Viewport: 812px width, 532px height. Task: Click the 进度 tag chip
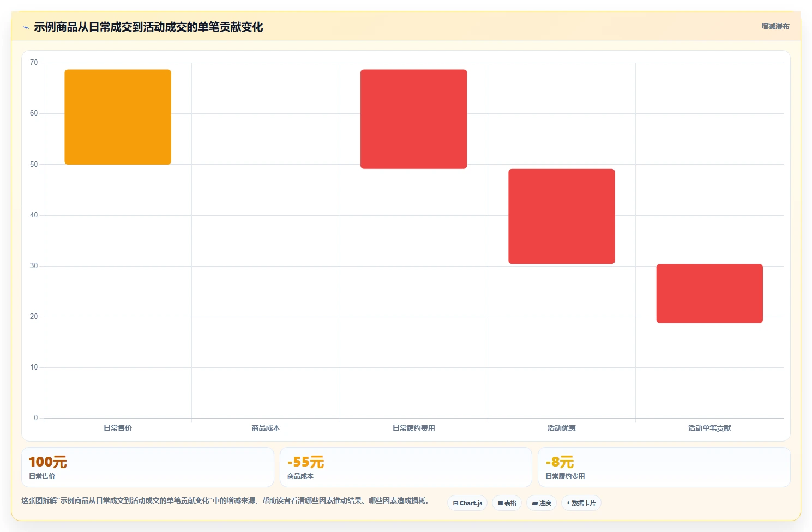pos(542,503)
